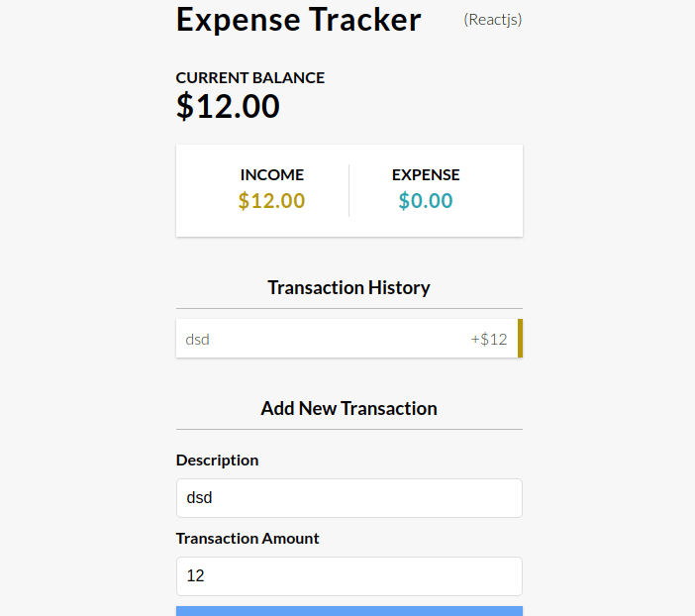The image size is (695, 616).
Task: Click the Description input field containing dsd
Action: (348, 498)
